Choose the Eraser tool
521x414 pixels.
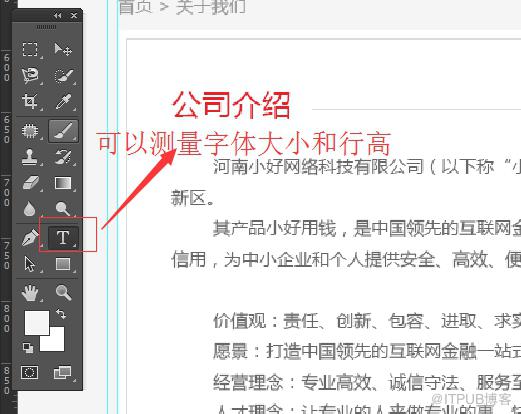pyautogui.click(x=31, y=183)
